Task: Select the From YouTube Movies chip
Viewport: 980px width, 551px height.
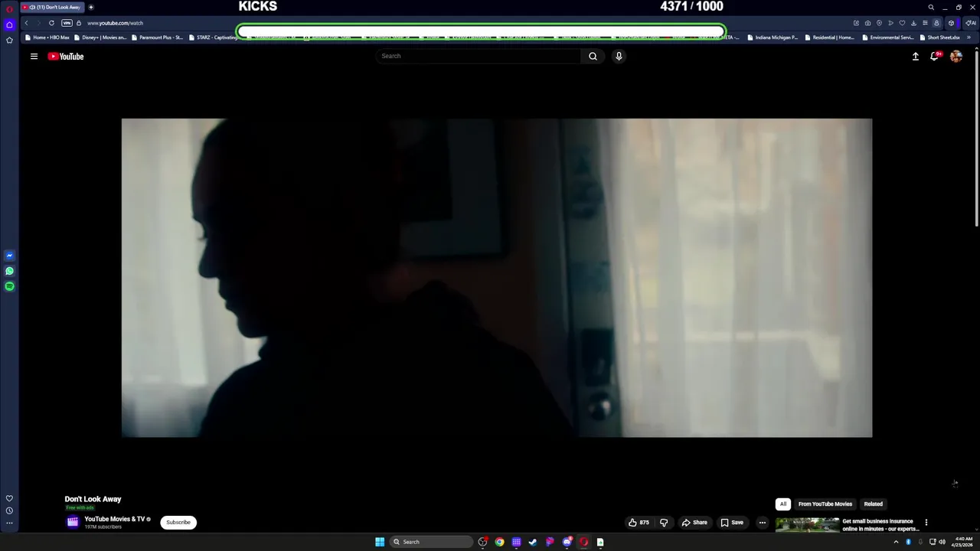Action: tap(825, 504)
